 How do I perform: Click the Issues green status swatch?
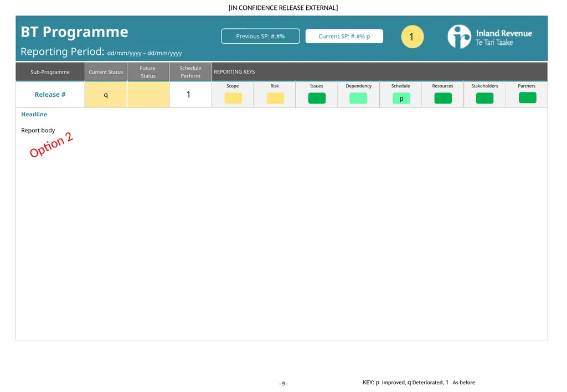coord(317,99)
